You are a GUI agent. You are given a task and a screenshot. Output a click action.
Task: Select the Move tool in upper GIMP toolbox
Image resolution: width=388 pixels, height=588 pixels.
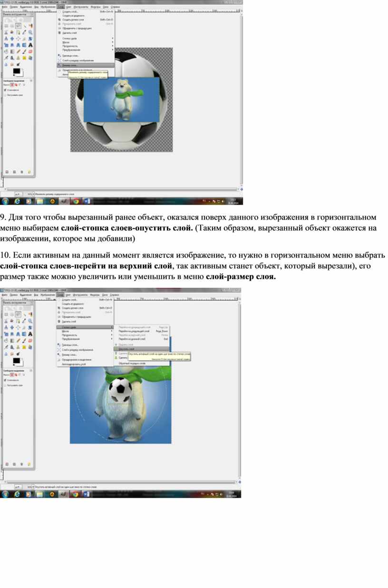pyautogui.click(x=12, y=39)
